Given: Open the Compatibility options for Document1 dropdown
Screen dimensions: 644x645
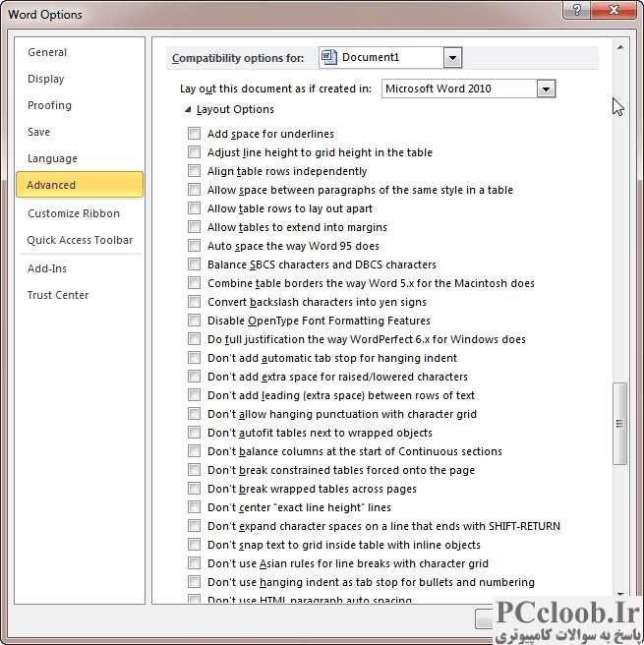Looking at the screenshot, I should (453, 58).
